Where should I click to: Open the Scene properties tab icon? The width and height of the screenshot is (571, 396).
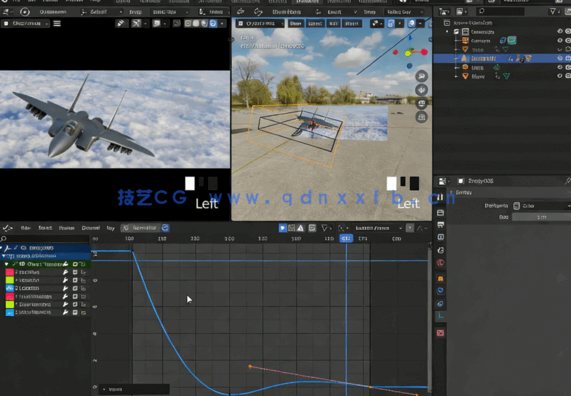[440, 250]
